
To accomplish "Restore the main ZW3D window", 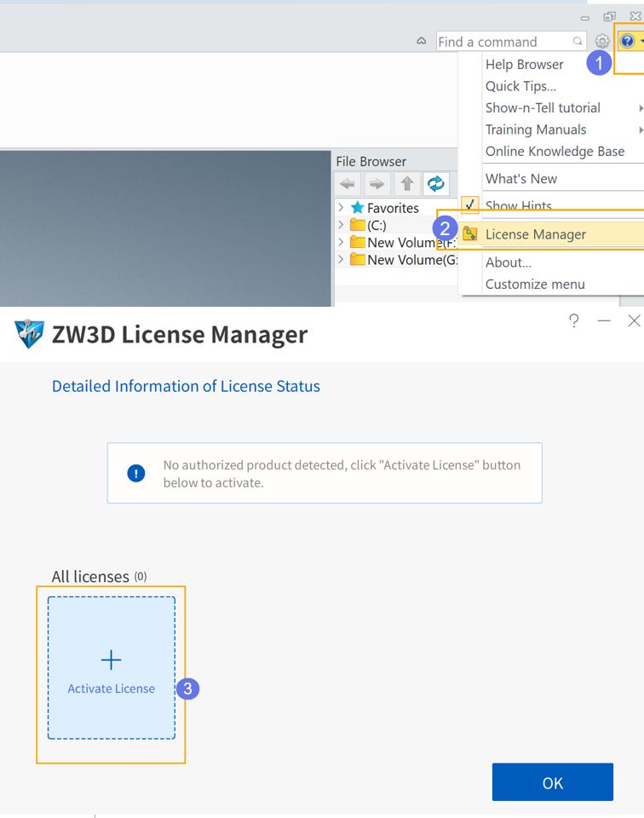I will point(610,17).
